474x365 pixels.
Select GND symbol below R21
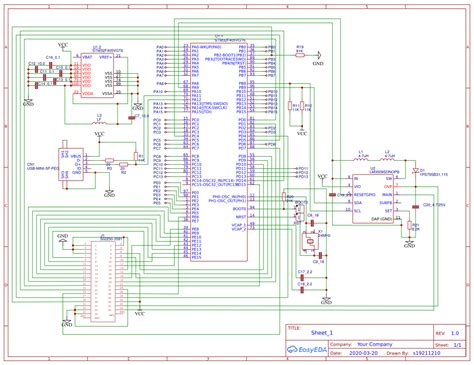(409, 243)
